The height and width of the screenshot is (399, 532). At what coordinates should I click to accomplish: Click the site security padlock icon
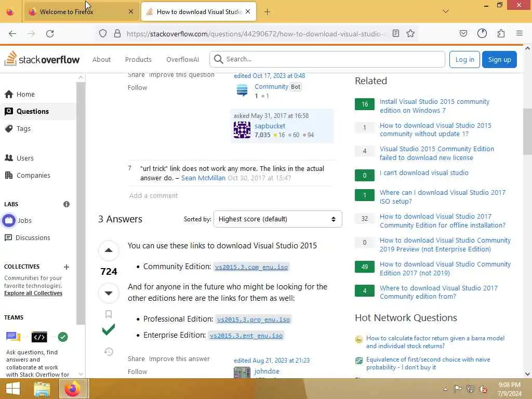(117, 34)
